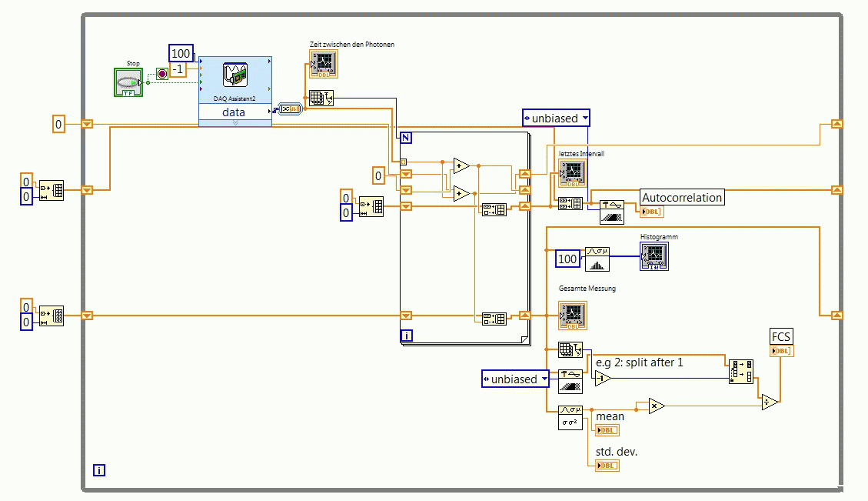The image size is (868, 501).
Task: Click the 'FCS' label text
Action: pyautogui.click(x=781, y=336)
